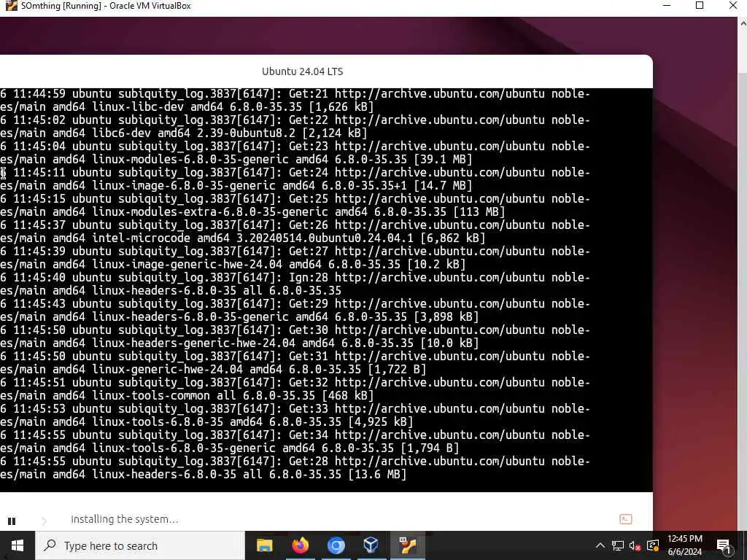Click the Get:31 log line
The height and width of the screenshot is (560, 747).
click(x=295, y=356)
